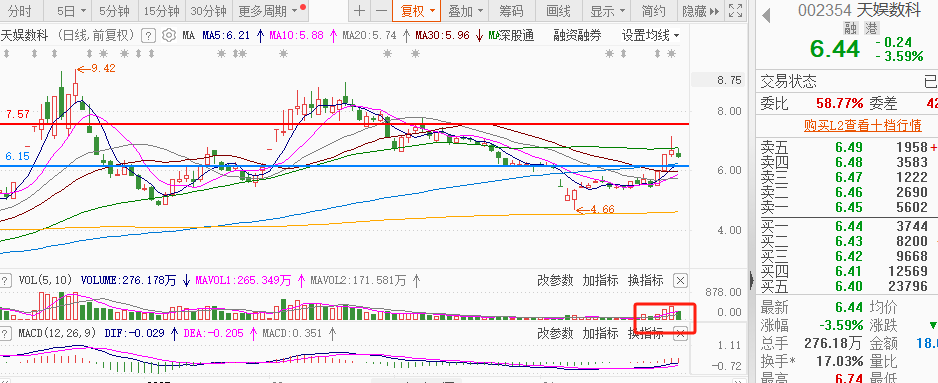938x383 pixels.
Task: Click the 隐藏 hide panel button
Action: point(701,11)
